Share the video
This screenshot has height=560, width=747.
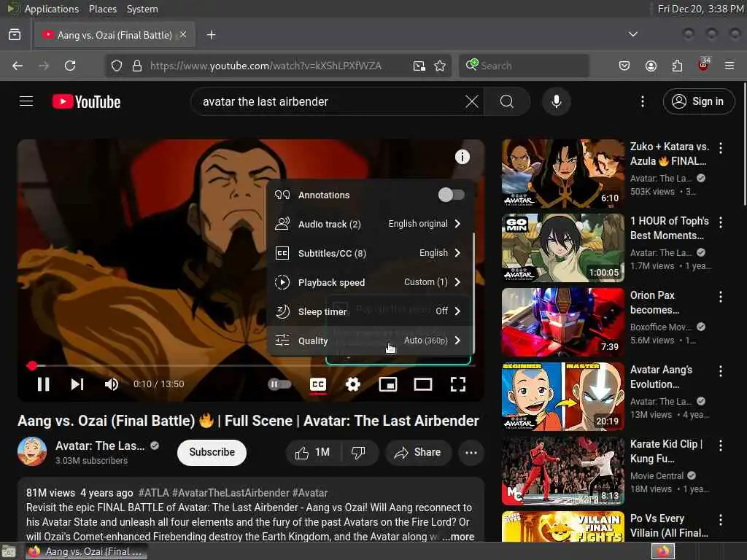pyautogui.click(x=417, y=452)
